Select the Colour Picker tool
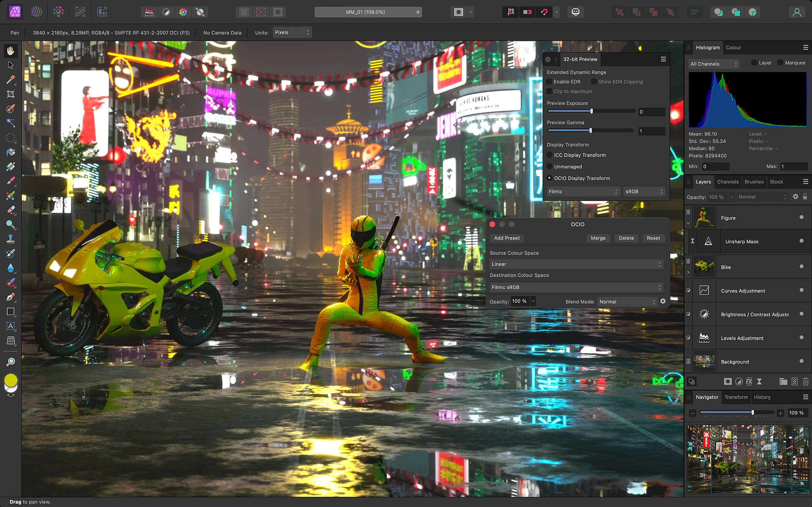The image size is (812, 507). pos(10,80)
